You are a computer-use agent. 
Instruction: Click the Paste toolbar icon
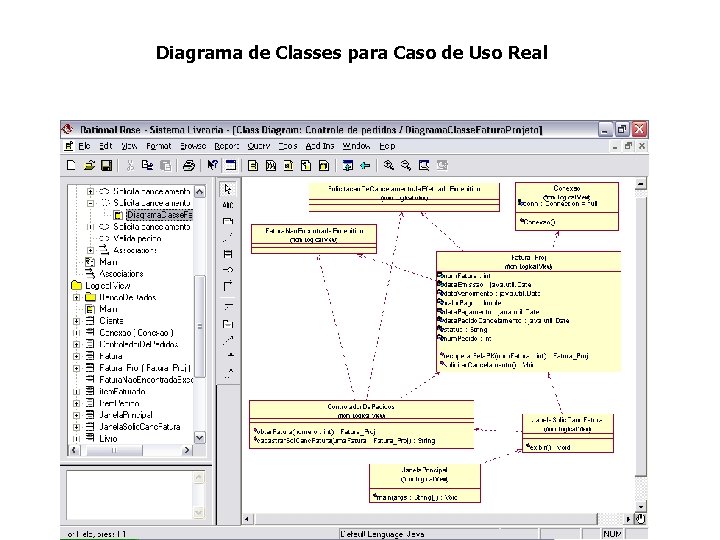165,165
